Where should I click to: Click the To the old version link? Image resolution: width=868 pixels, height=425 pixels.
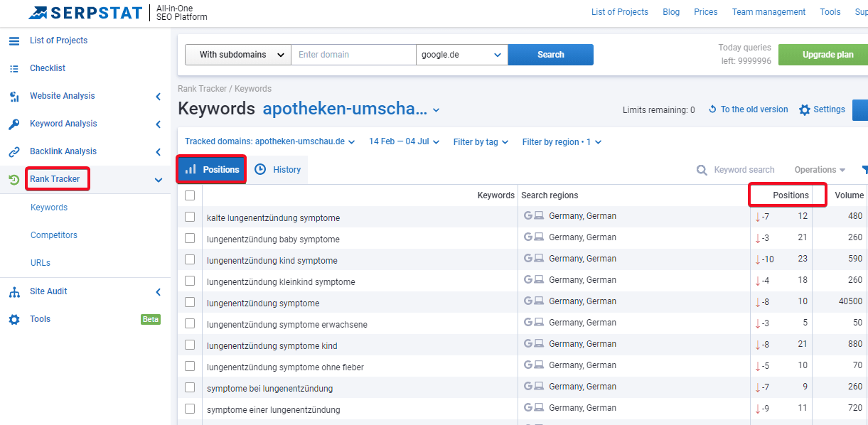754,109
